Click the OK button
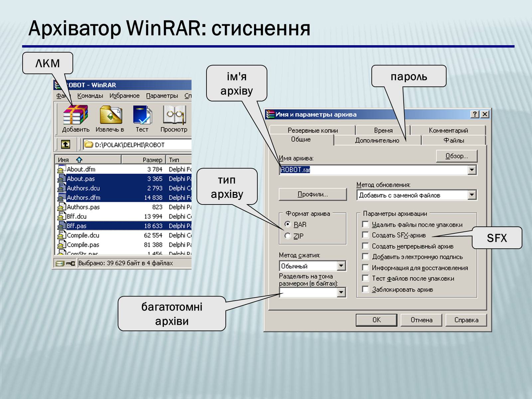The height and width of the screenshot is (399, 532). coord(376,320)
